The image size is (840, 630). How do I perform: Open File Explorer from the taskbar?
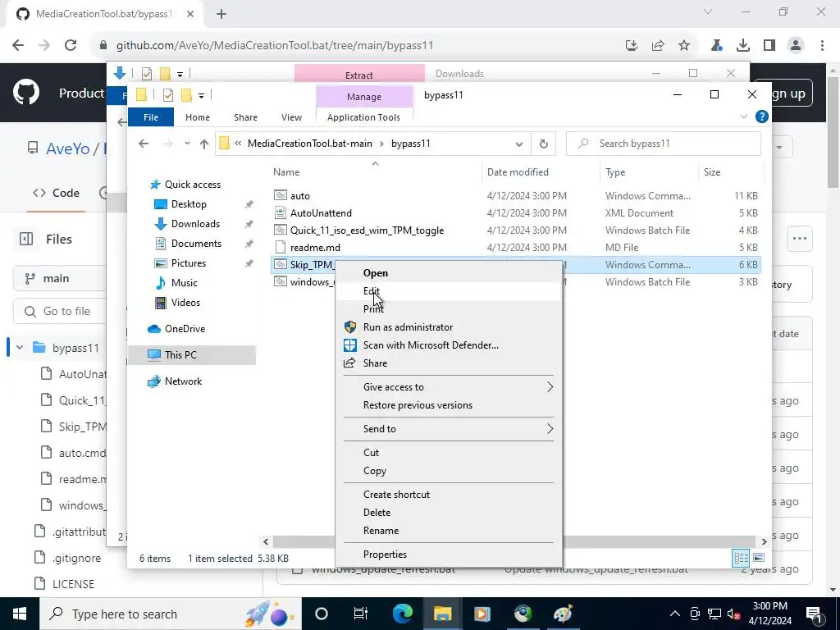(x=442, y=614)
